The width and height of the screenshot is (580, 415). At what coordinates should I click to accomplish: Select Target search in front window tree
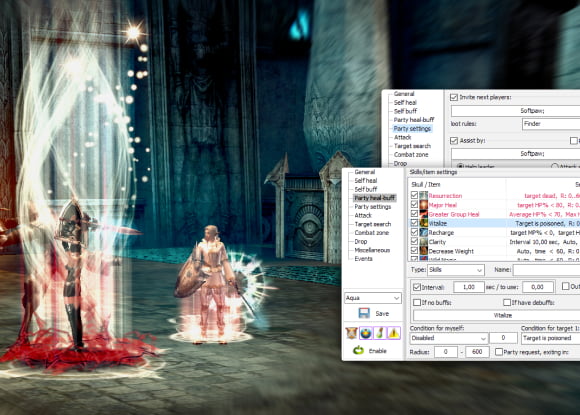coord(373,224)
